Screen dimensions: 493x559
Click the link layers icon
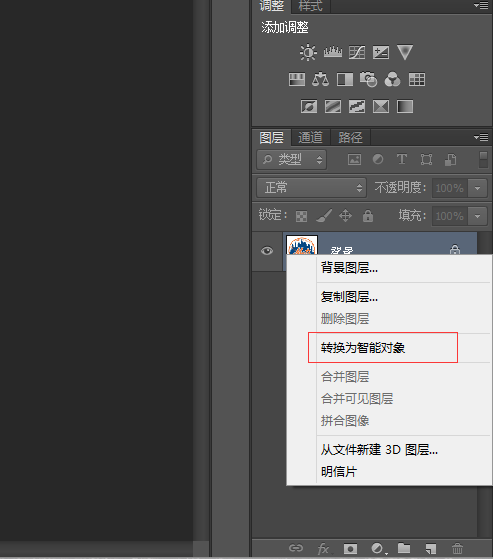[x=296, y=548]
